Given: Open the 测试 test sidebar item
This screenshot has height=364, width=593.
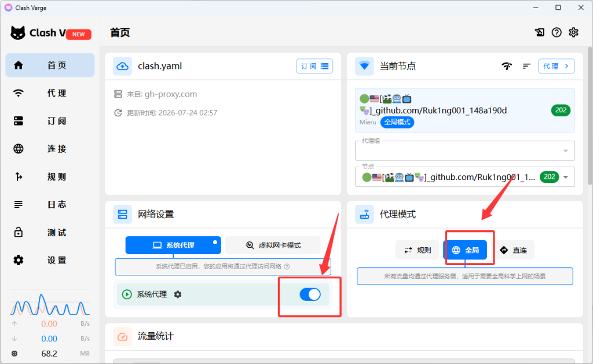Looking at the screenshot, I should coord(50,233).
